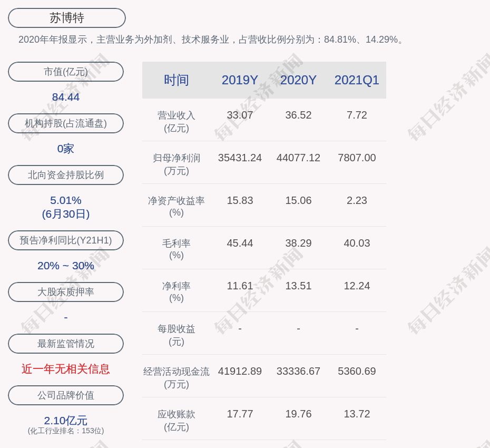Select the 2019Y column header
Viewport: 490px width, 448px height.
[240, 80]
